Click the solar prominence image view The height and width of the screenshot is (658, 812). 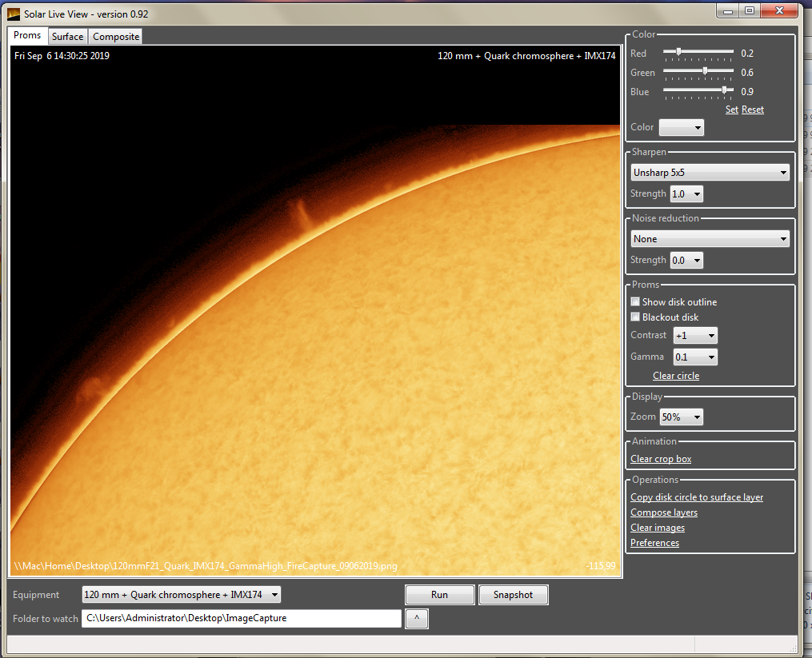(x=315, y=311)
